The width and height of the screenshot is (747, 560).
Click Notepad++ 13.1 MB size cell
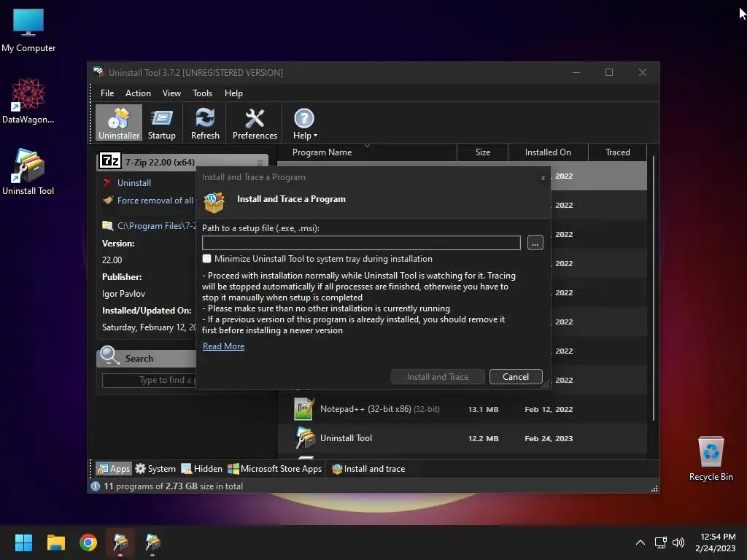point(483,410)
